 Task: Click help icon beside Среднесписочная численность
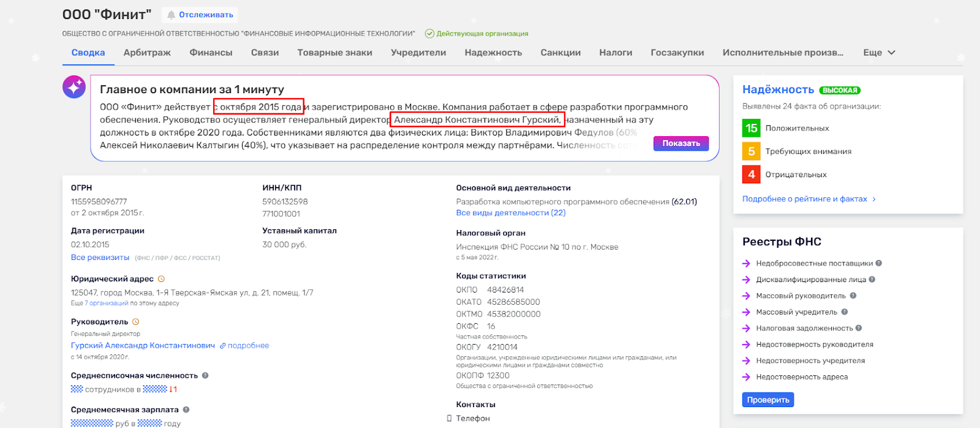[205, 376]
